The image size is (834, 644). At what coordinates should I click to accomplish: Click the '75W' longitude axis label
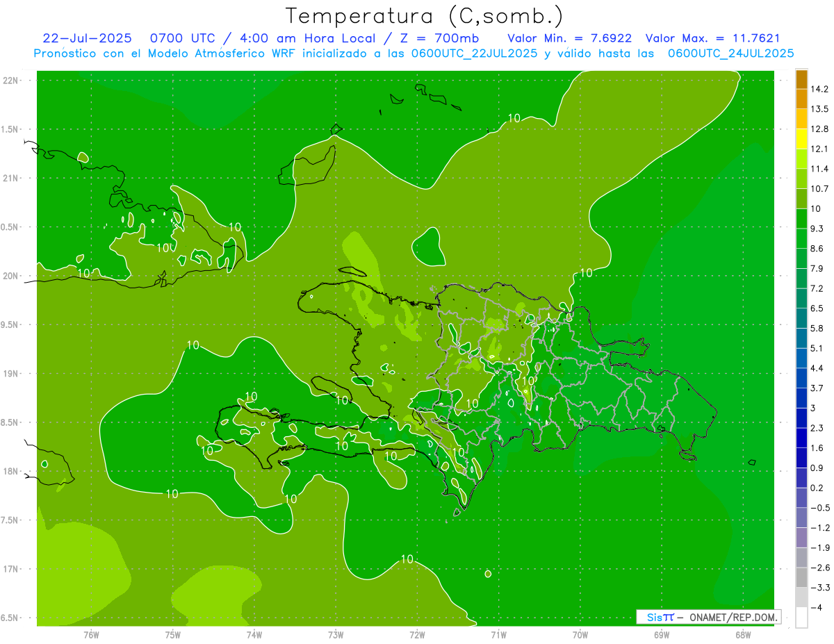pyautogui.click(x=173, y=635)
